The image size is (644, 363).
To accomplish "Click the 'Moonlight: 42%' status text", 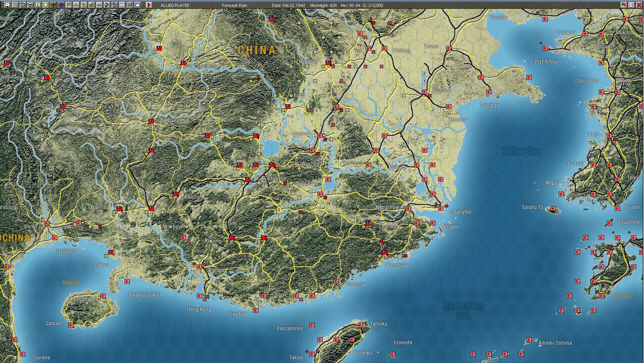I will pos(324,5).
